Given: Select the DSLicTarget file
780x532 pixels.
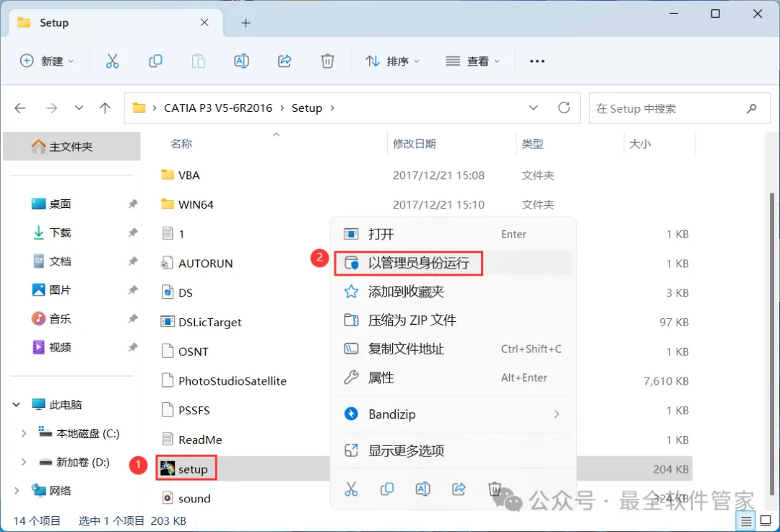Looking at the screenshot, I should point(201,322).
